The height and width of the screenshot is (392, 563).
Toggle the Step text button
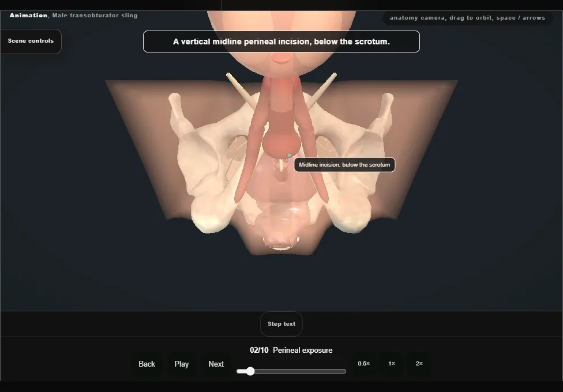tap(281, 324)
